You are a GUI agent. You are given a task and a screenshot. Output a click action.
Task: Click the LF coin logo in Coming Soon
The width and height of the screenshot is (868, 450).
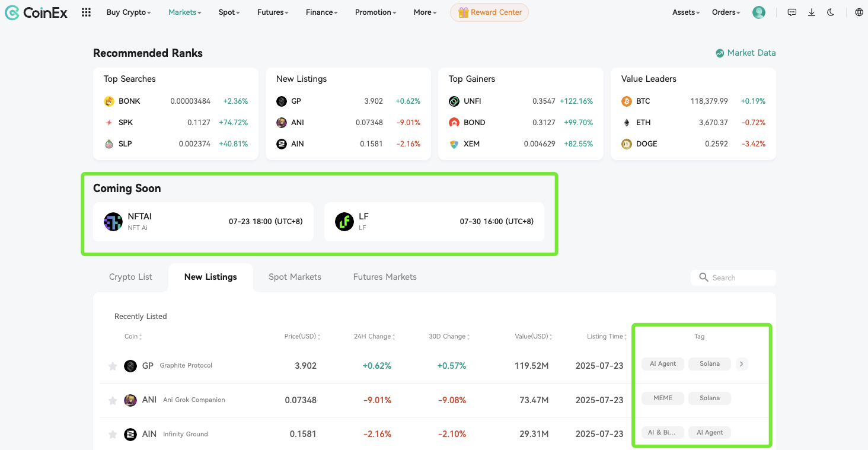point(344,222)
